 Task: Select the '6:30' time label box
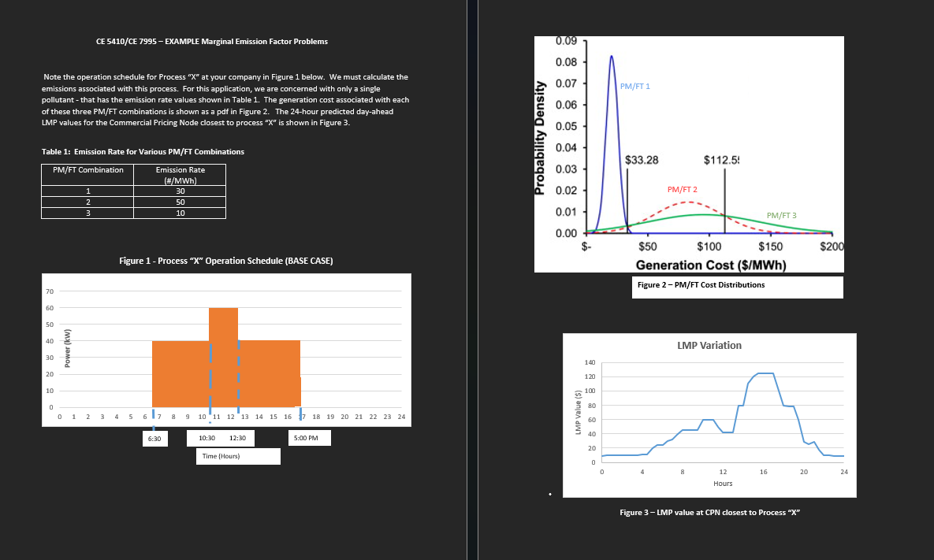tap(154, 439)
